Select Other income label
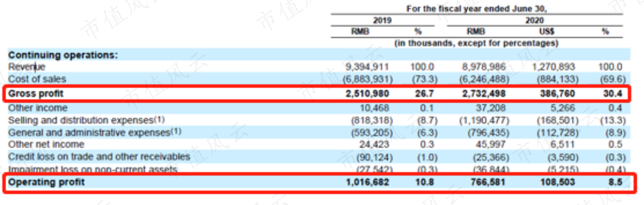Viewport: 644px width, 205px height. coord(38,108)
